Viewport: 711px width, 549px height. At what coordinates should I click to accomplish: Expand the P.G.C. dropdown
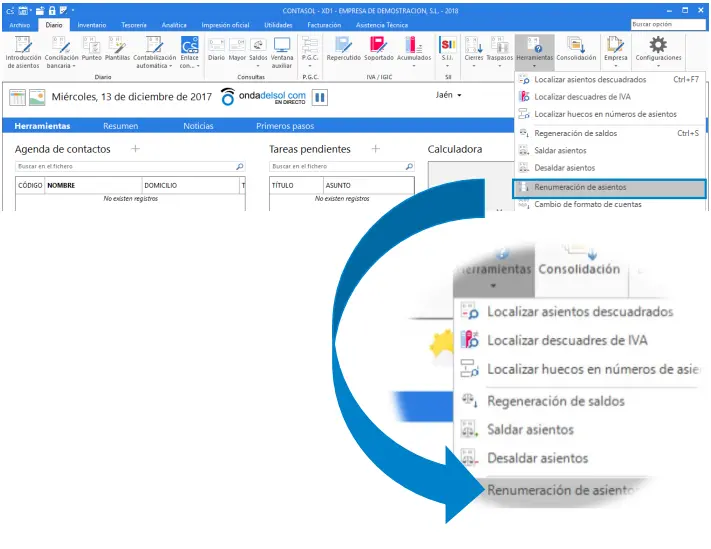pos(310,66)
